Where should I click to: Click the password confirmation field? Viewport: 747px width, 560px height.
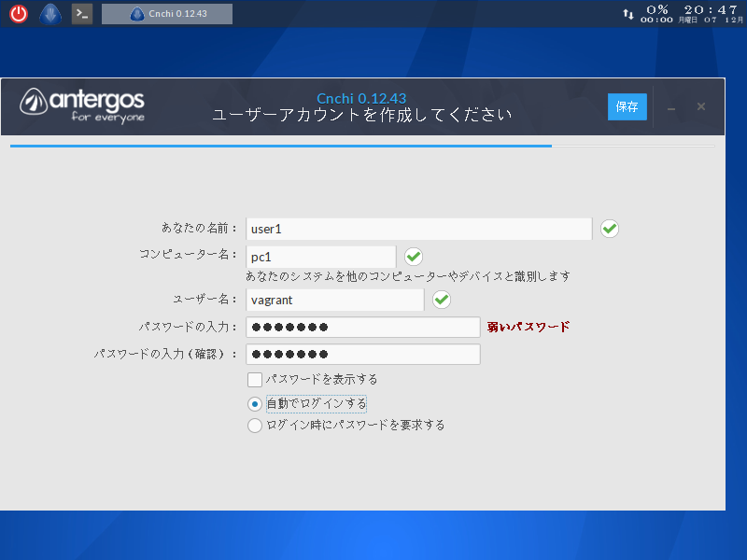coord(362,354)
